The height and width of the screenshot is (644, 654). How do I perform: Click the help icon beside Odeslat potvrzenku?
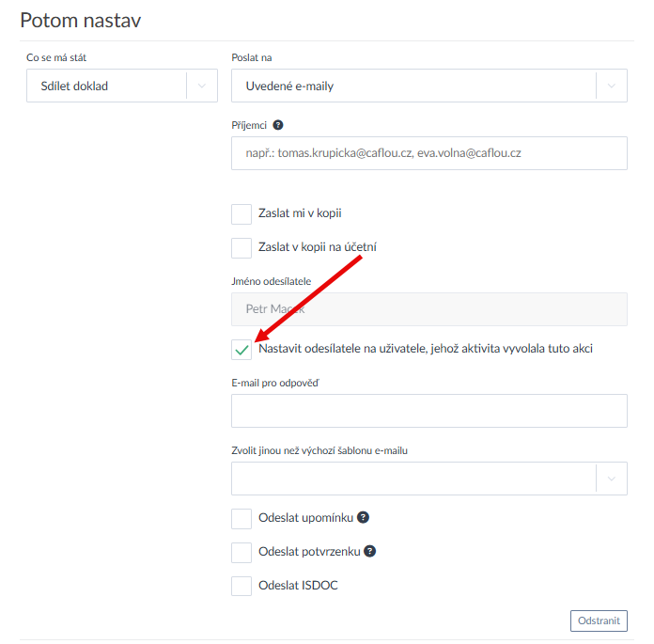click(x=370, y=551)
